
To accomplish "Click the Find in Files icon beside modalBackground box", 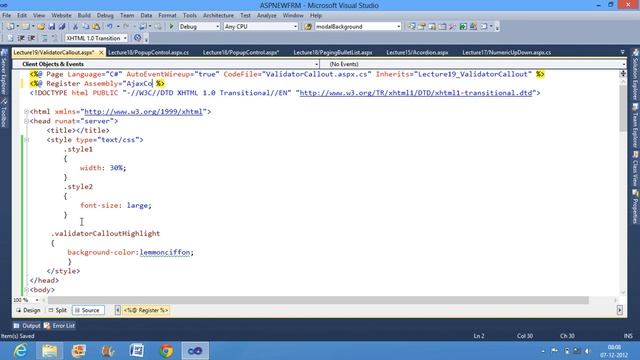I will point(308,27).
